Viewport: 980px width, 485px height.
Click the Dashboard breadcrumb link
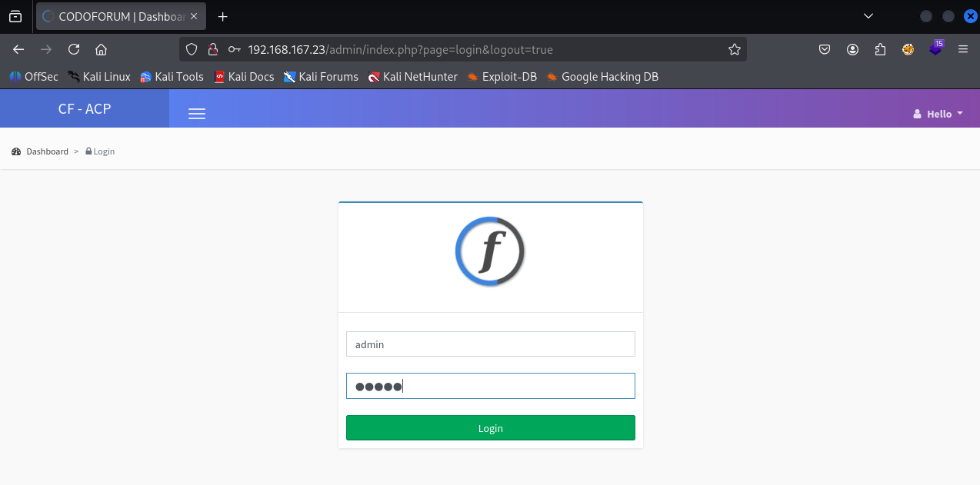coord(46,151)
